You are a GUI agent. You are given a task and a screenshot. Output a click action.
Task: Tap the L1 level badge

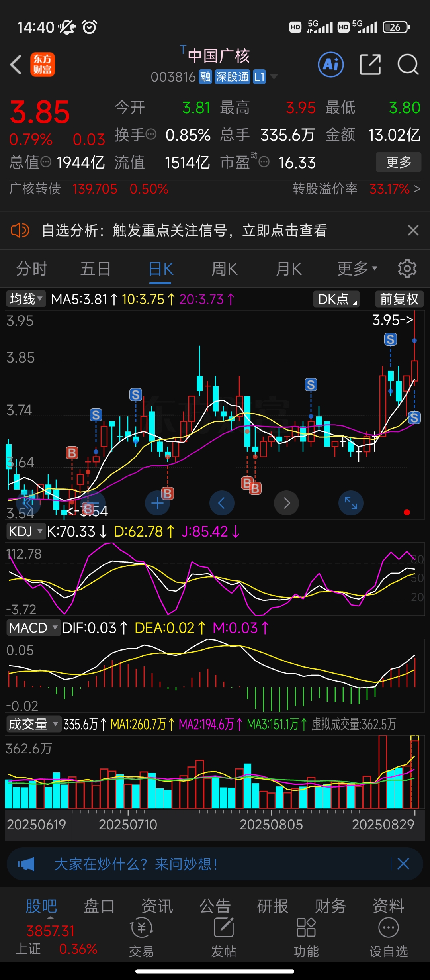click(259, 77)
